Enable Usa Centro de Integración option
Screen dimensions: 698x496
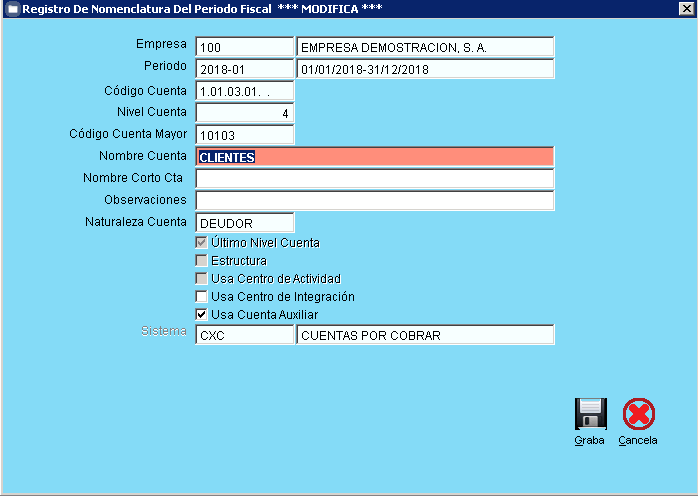tap(202, 297)
